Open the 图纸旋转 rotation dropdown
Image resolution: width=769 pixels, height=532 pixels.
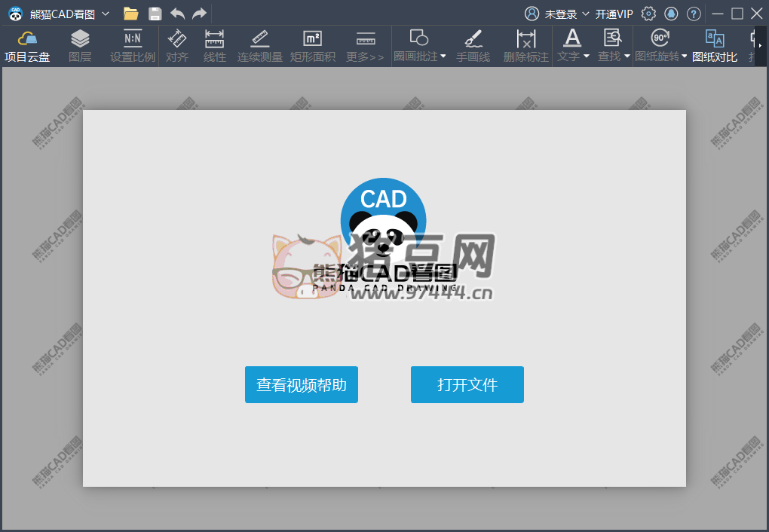[x=684, y=57]
